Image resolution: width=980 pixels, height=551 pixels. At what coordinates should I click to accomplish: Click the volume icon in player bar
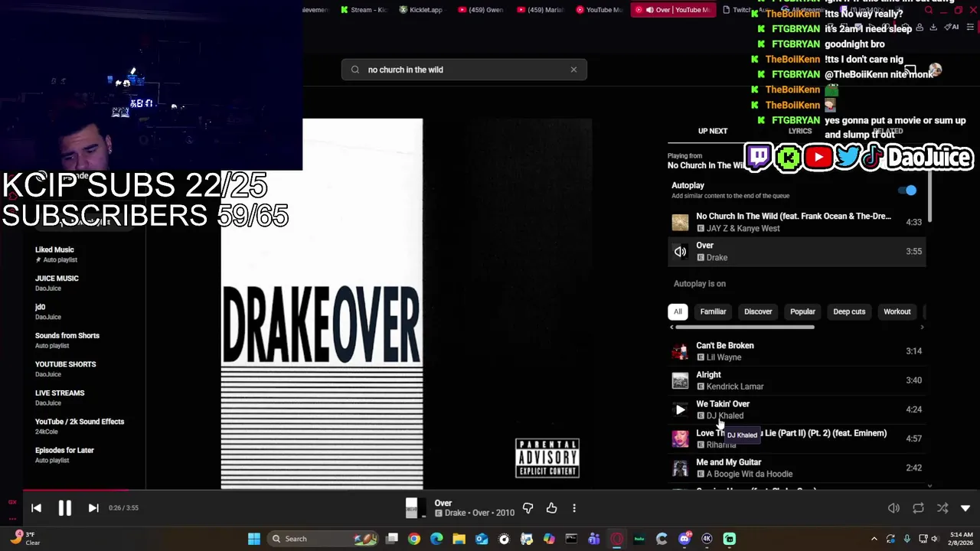[893, 508]
